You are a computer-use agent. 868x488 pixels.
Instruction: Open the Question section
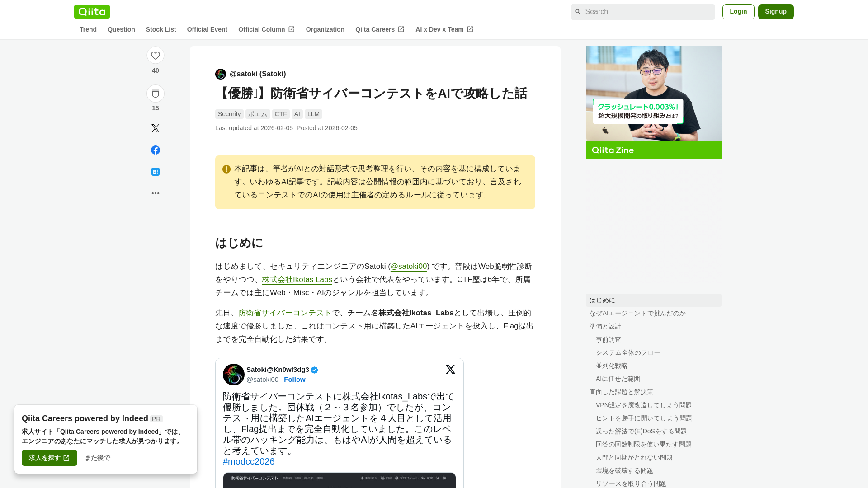[121, 29]
